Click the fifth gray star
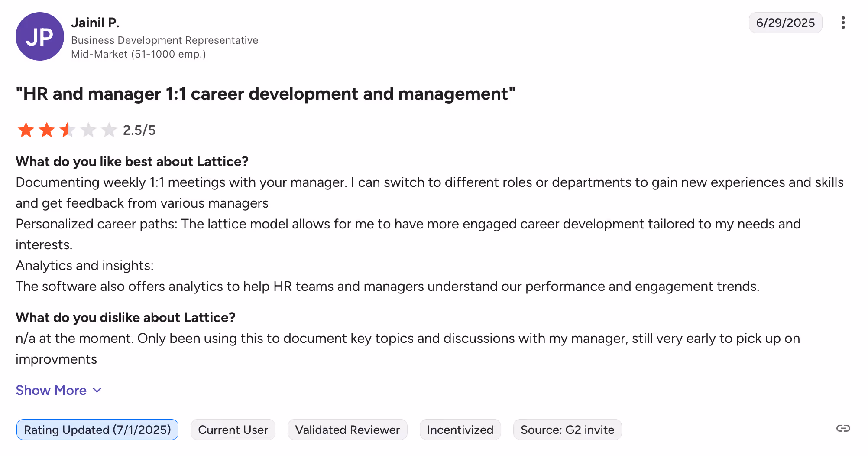This screenshot has height=456, width=868. (109, 130)
